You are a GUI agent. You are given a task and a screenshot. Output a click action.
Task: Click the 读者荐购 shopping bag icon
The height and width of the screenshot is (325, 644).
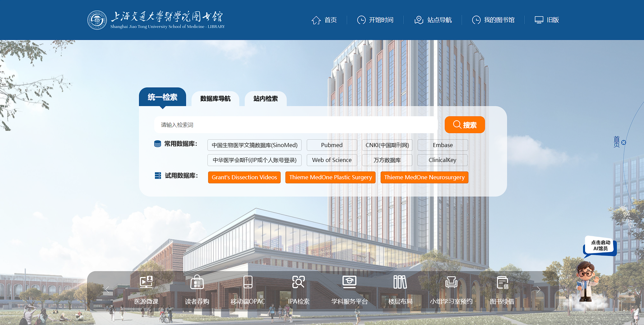click(x=197, y=282)
